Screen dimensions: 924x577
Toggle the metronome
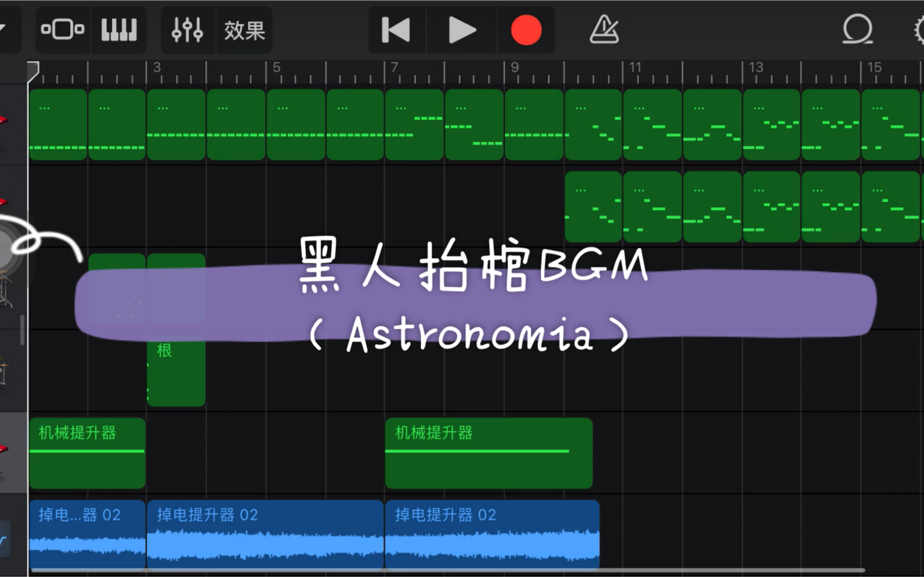point(604,30)
